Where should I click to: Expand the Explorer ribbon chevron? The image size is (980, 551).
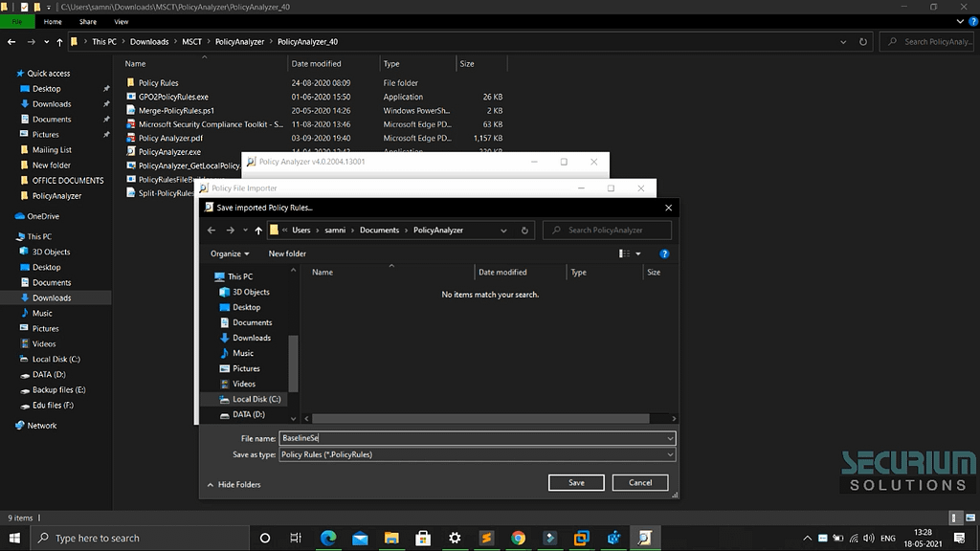tap(960, 22)
